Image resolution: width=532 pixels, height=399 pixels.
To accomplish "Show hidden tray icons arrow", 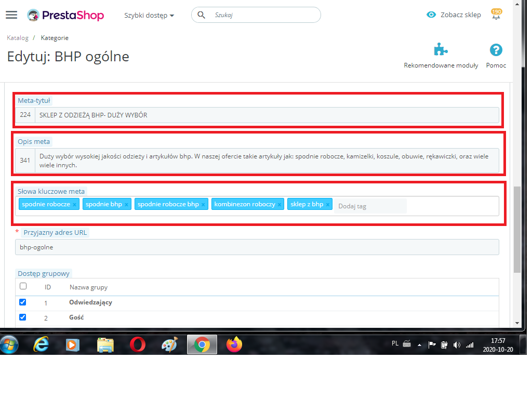I will (419, 345).
